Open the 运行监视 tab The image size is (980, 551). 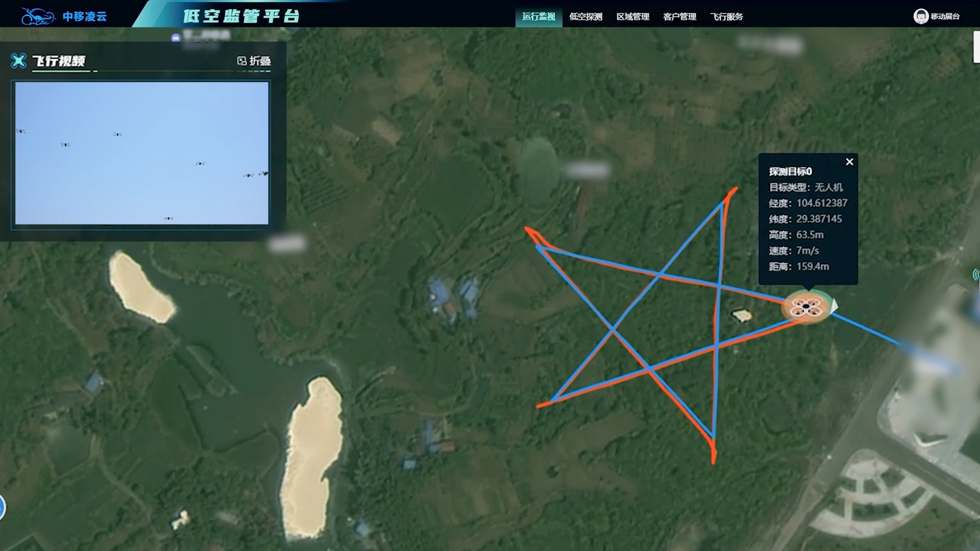click(538, 16)
